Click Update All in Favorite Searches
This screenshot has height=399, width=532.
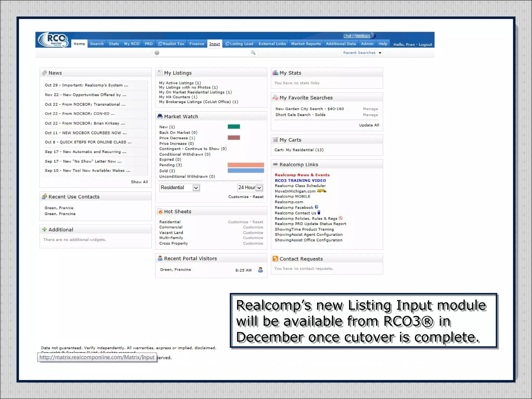[x=369, y=125]
